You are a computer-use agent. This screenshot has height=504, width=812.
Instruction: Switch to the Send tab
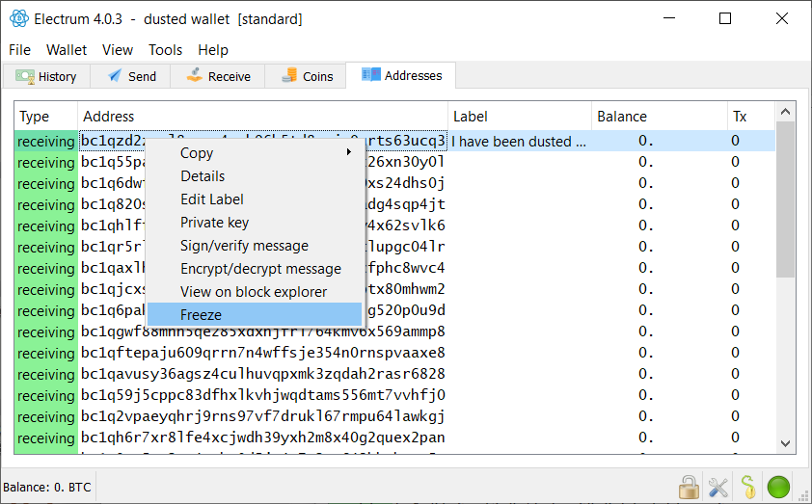coord(130,76)
